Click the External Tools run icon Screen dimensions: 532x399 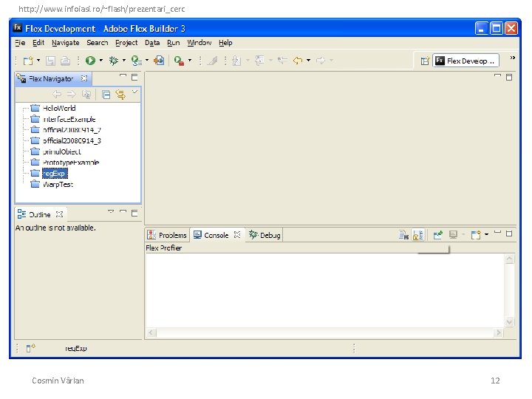click(179, 61)
